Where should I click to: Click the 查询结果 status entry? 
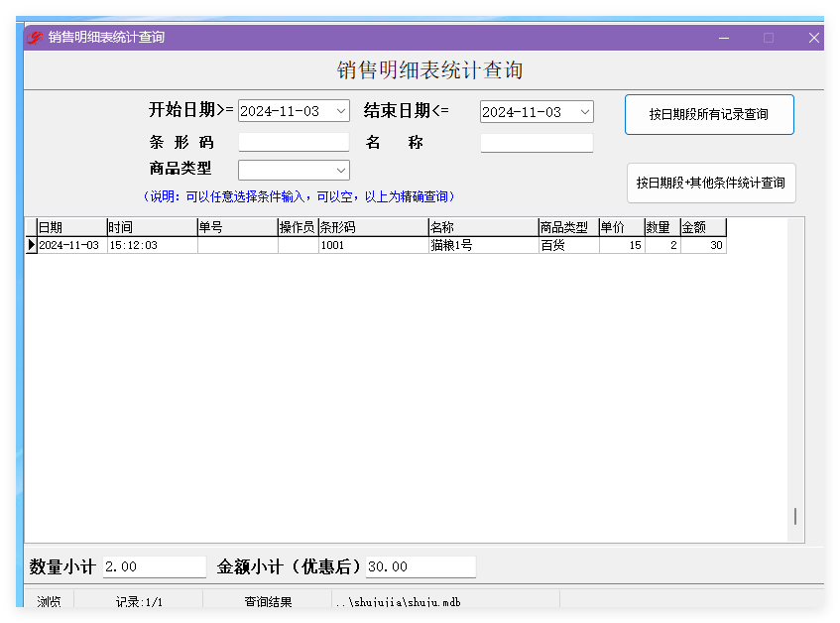click(x=268, y=601)
